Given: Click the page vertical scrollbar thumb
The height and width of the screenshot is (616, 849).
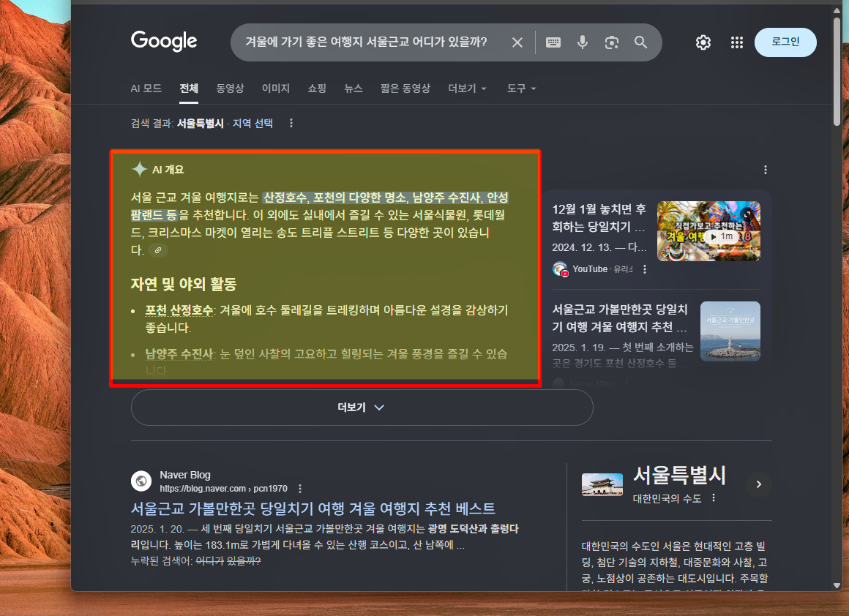Looking at the screenshot, I should pyautogui.click(x=837, y=70).
